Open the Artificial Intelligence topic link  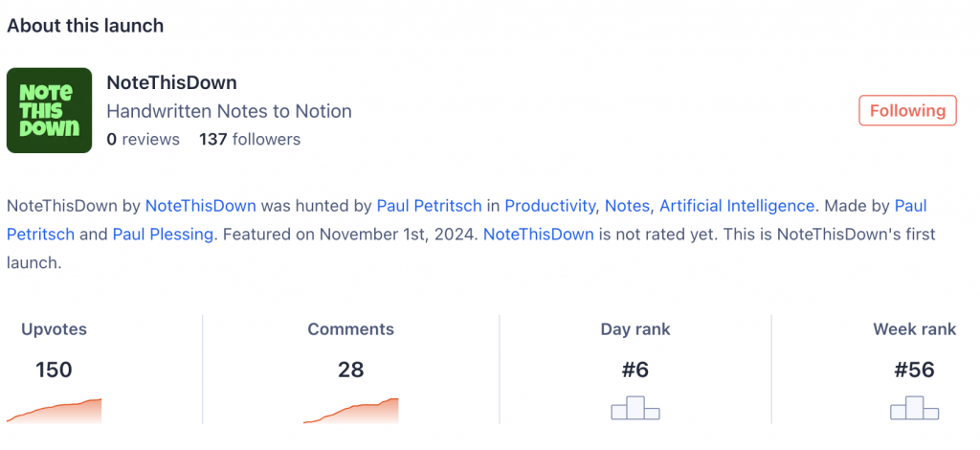pos(737,205)
